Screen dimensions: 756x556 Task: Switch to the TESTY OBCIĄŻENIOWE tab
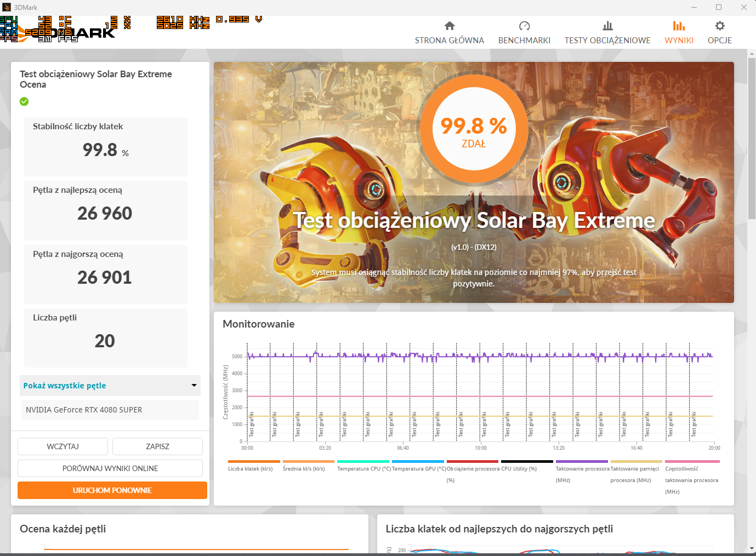pyautogui.click(x=607, y=41)
